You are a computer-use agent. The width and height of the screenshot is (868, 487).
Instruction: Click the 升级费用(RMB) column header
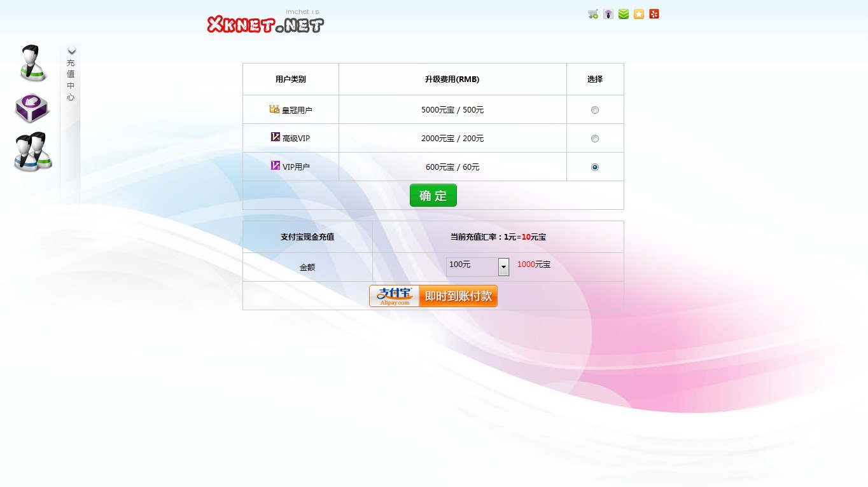pos(452,79)
